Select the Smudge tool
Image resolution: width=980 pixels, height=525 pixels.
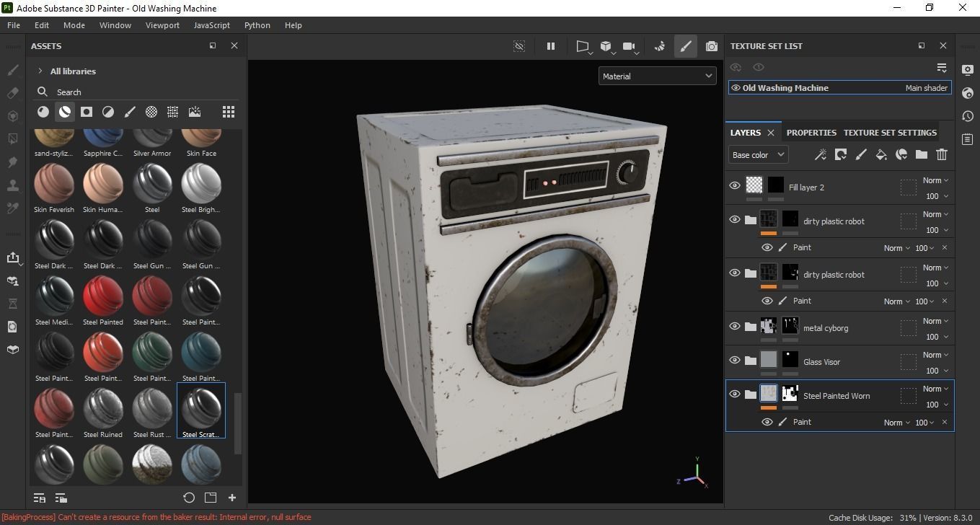pyautogui.click(x=12, y=162)
